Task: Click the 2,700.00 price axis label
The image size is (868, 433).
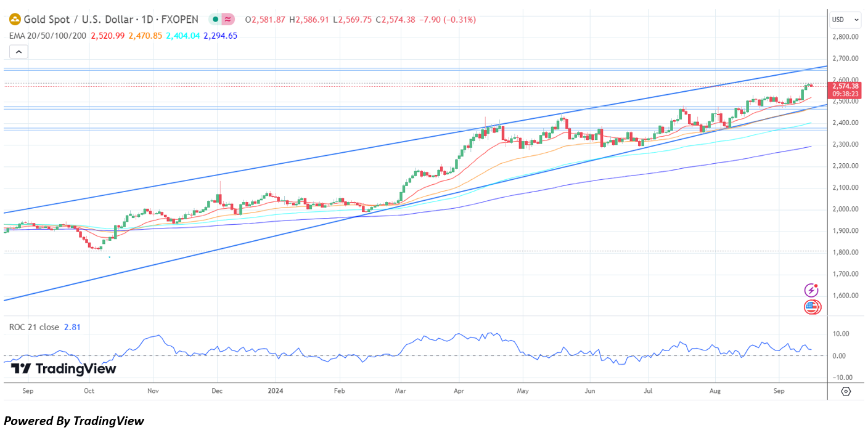Action: [845, 59]
